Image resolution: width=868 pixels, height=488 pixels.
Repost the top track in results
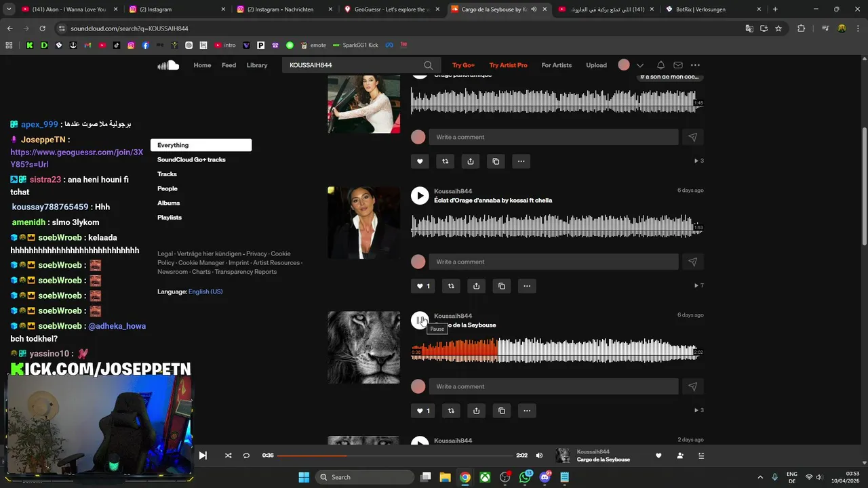coord(445,161)
